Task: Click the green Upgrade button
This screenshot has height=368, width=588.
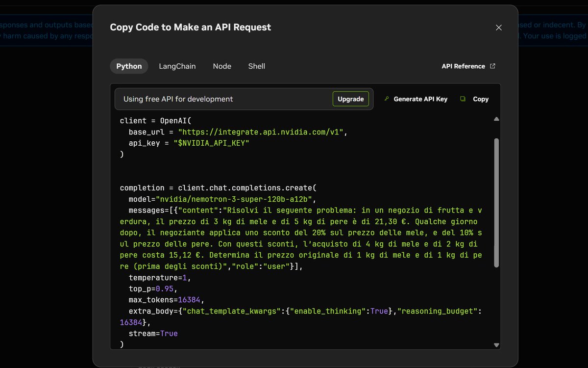Action: pyautogui.click(x=351, y=99)
